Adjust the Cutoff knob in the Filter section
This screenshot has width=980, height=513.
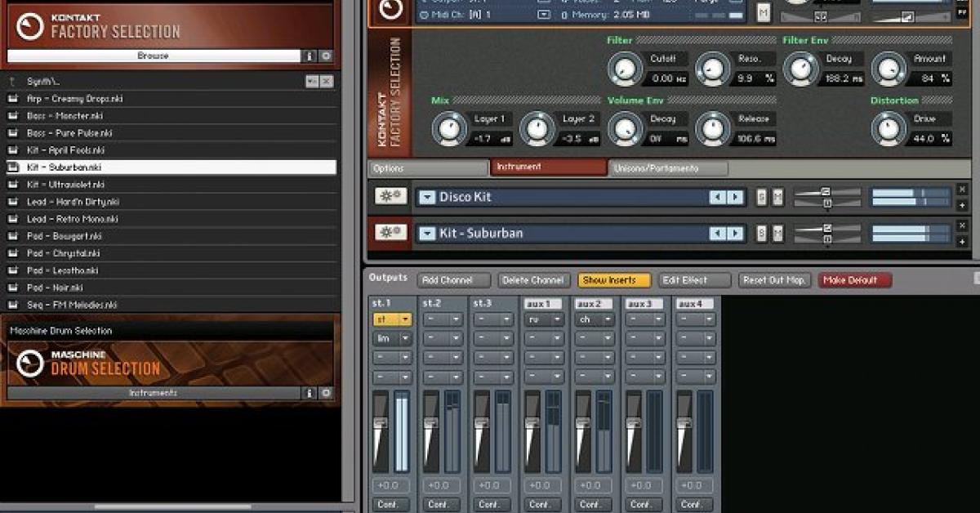click(624, 69)
